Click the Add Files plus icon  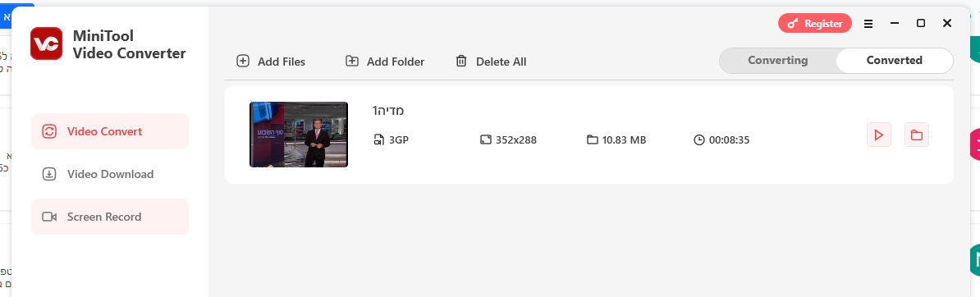242,62
